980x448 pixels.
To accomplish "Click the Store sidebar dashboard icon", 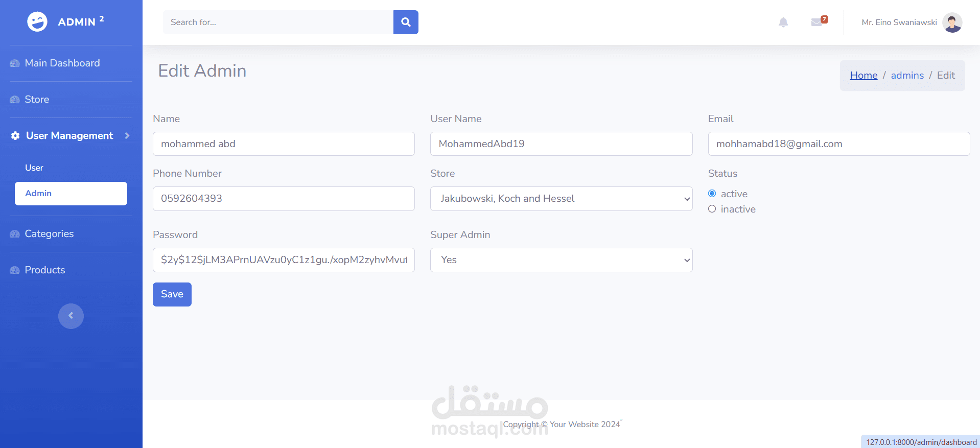I will [15, 100].
